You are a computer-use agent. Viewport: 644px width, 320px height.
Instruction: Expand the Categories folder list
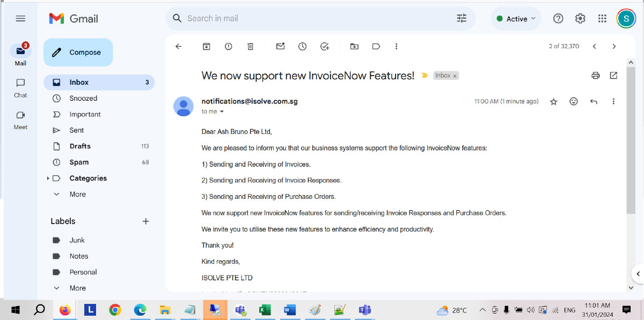point(48,178)
